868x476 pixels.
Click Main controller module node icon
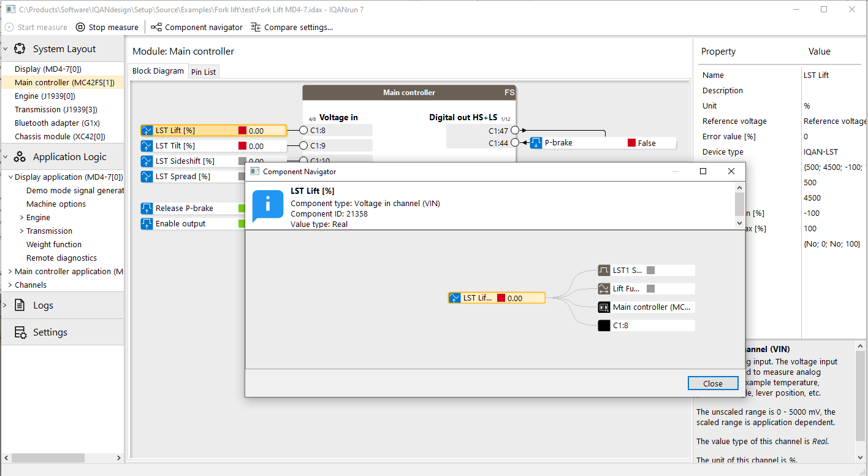[x=604, y=307]
